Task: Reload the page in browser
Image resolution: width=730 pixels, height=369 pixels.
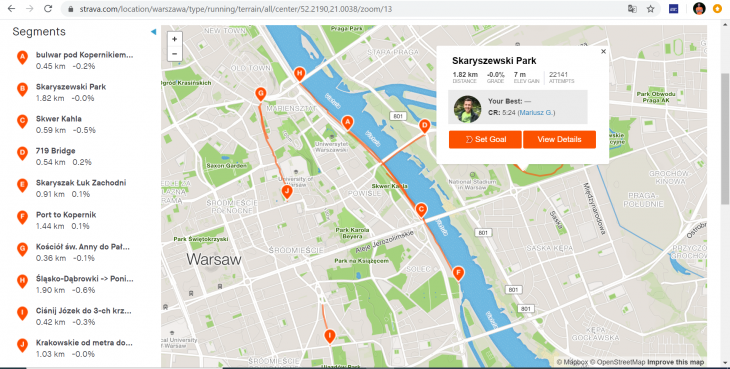Action: 47,9
